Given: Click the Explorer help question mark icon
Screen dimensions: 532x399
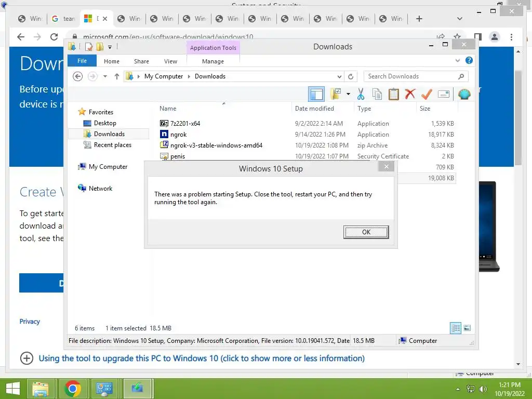Looking at the screenshot, I should [x=469, y=60].
